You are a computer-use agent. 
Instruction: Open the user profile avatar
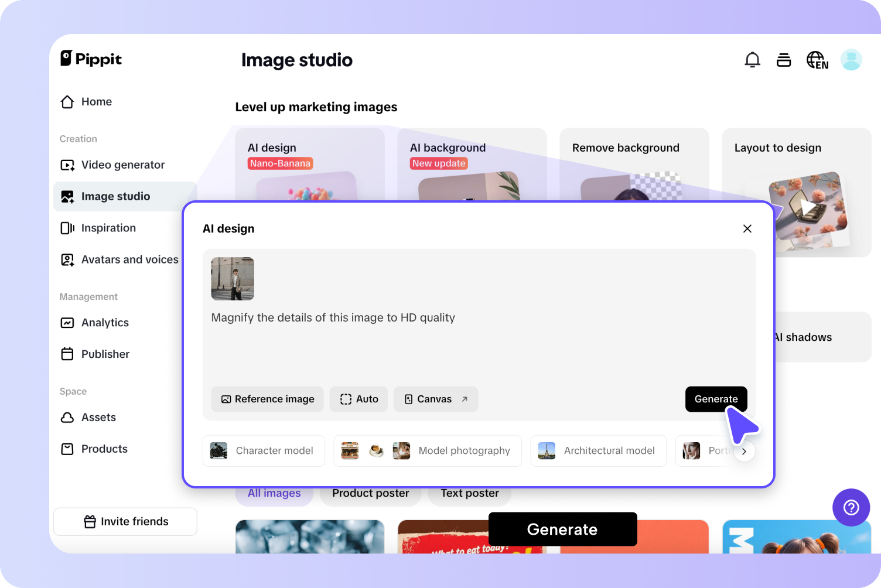[851, 60]
